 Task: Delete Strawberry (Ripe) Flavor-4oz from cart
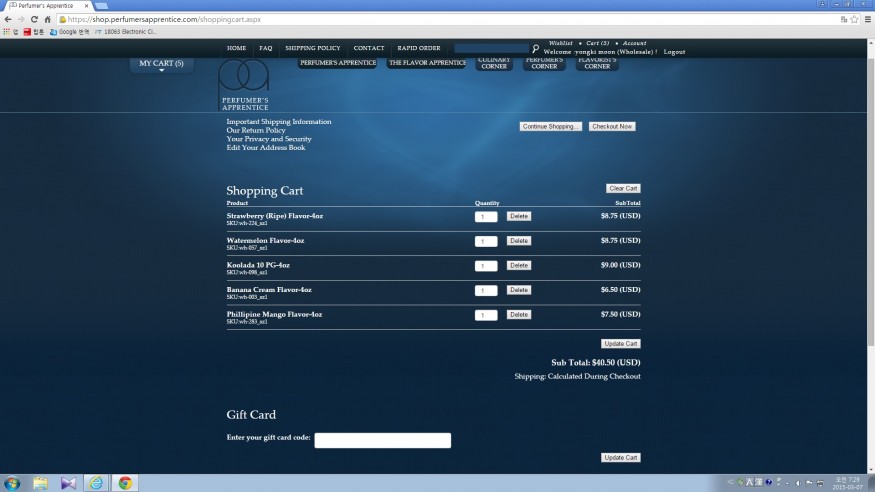(518, 216)
